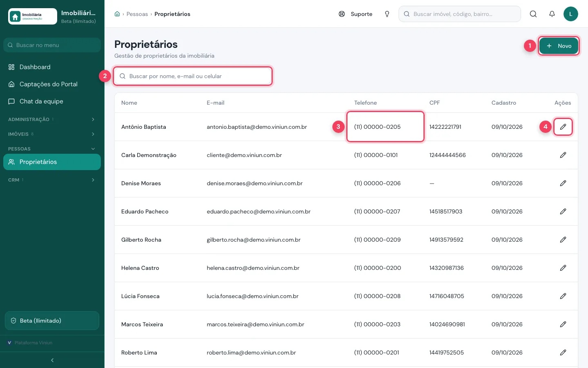Screen dimensions: 588x368
Task: Open the user avatar L menu
Action: pyautogui.click(x=571, y=14)
